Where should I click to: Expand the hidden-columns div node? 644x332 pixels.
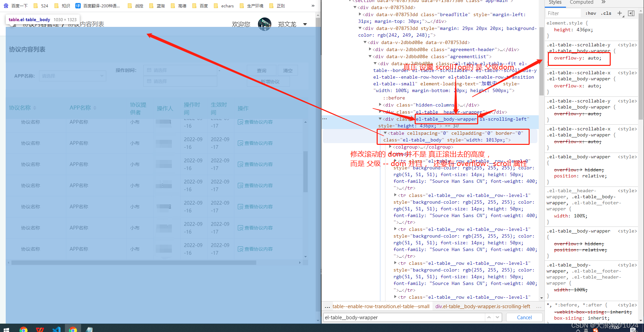[x=380, y=105]
